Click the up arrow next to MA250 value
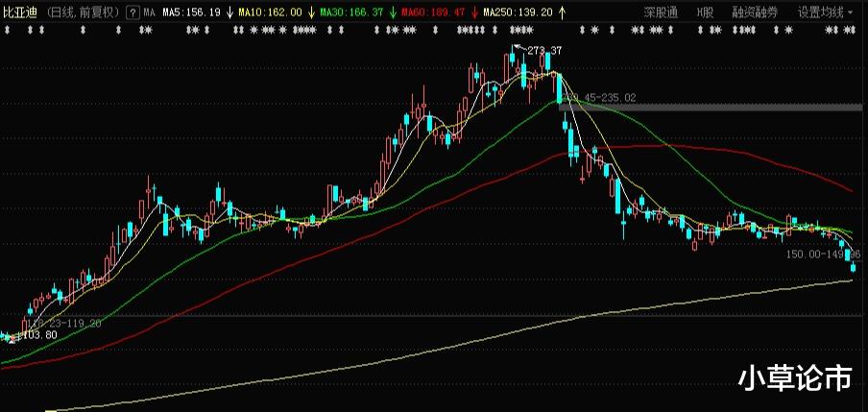The width and height of the screenshot is (868, 412). pos(563,12)
